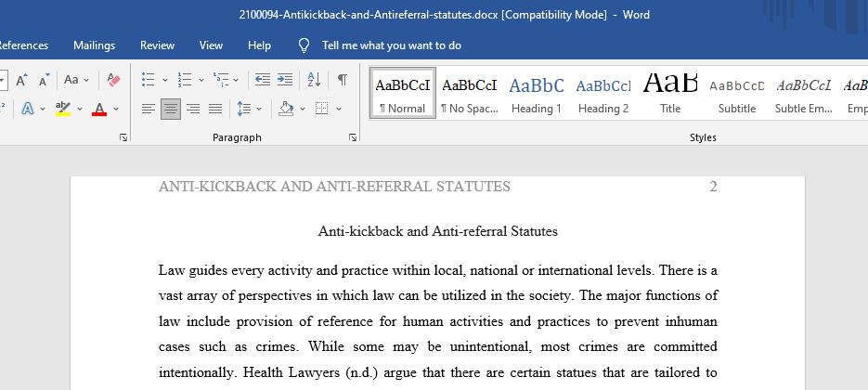Viewport: 868px width, 390px height.
Task: Apply the No Spacing style
Action: (470, 93)
